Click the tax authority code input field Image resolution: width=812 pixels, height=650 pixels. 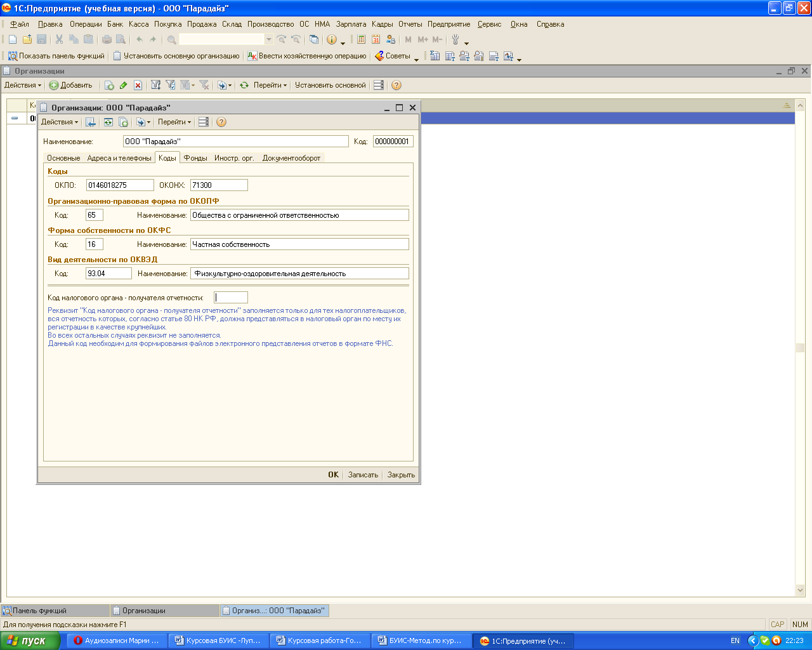(x=231, y=298)
